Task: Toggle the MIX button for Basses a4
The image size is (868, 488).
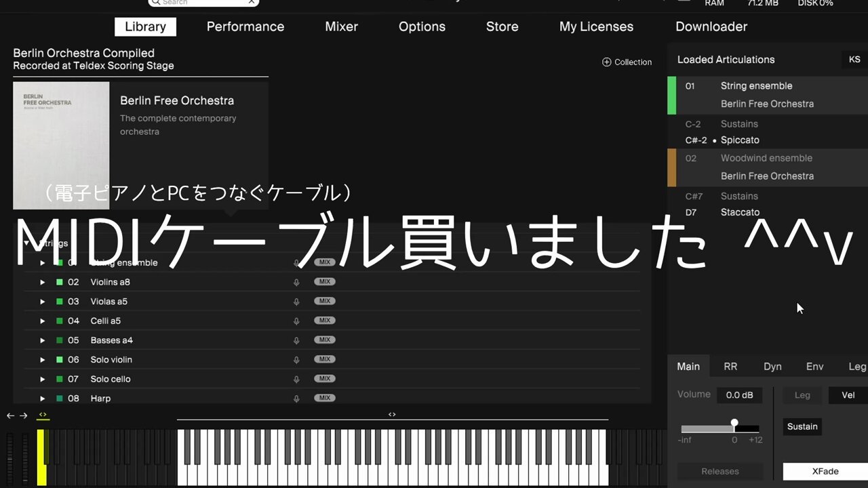Action: (x=325, y=340)
